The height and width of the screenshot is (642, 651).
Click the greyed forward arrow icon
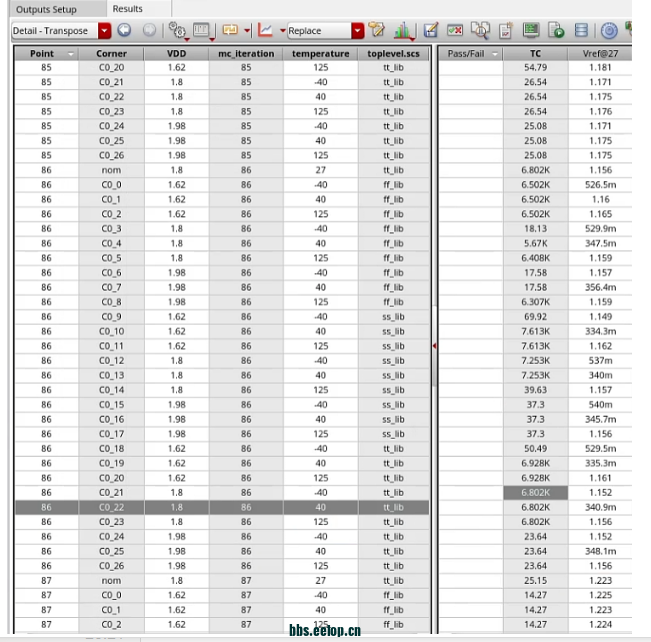149,30
